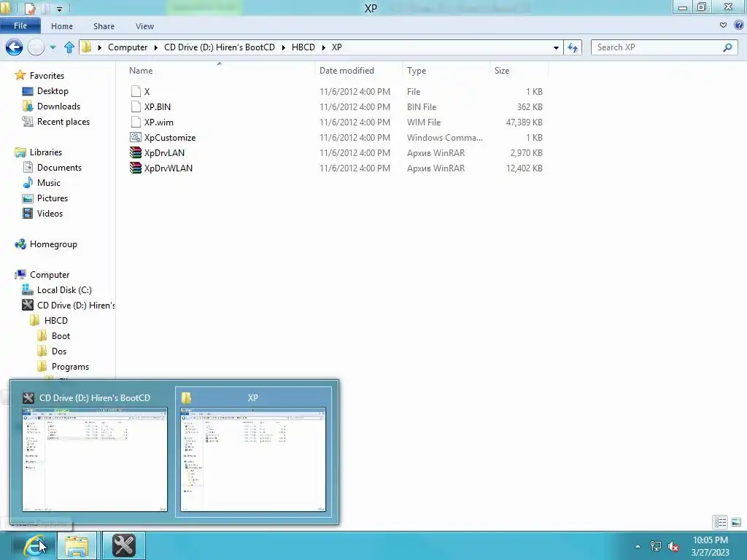Click the WIM File type cell
Screen dimensions: 747x560
(424, 122)
